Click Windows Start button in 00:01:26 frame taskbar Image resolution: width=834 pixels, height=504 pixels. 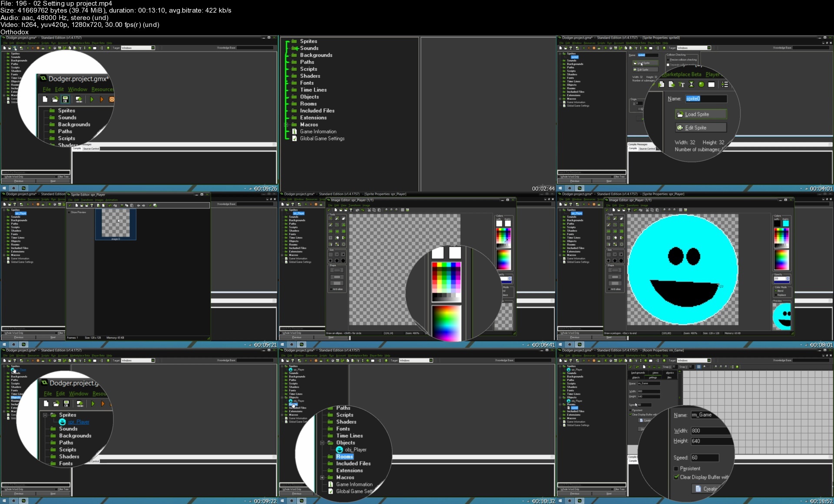click(4, 188)
